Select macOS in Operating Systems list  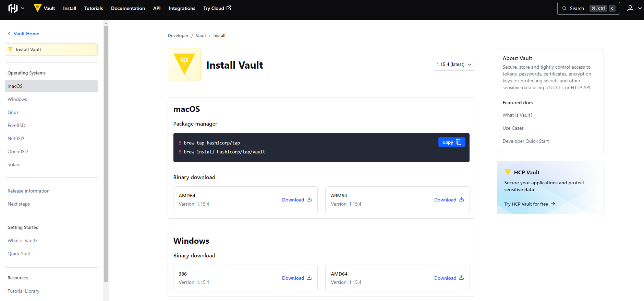click(x=51, y=86)
